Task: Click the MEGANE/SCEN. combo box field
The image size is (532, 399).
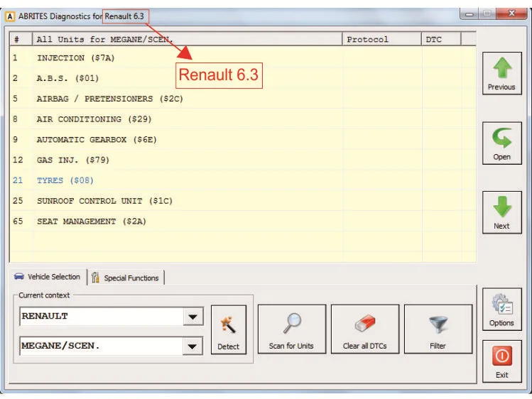Action: point(112,346)
